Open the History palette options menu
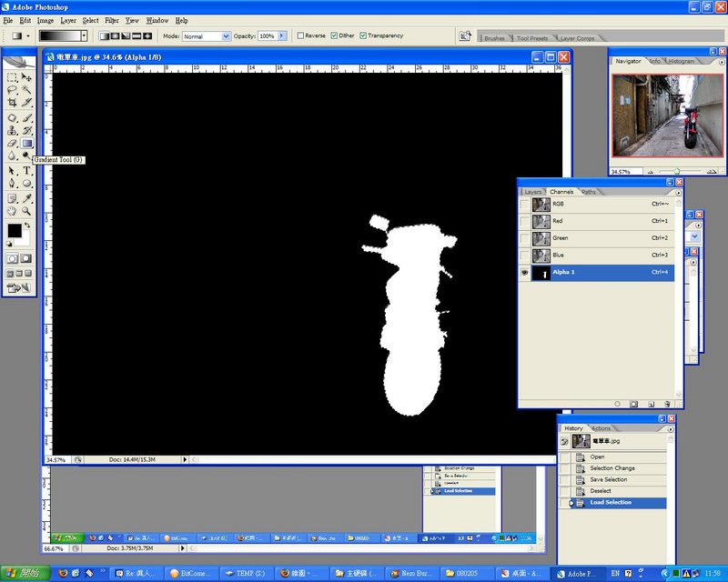Image resolution: width=728 pixels, height=582 pixels. (671, 429)
